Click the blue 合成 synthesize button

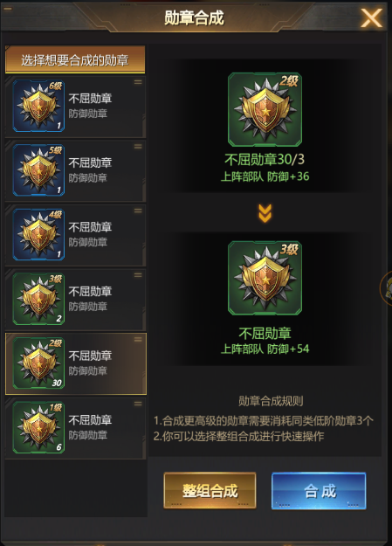[319, 491]
